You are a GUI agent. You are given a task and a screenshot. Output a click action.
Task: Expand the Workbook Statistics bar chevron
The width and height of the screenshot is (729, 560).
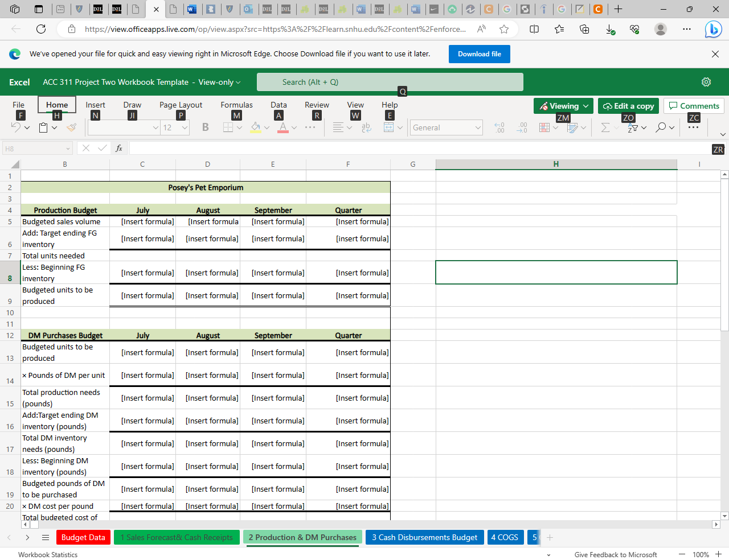pyautogui.click(x=548, y=555)
